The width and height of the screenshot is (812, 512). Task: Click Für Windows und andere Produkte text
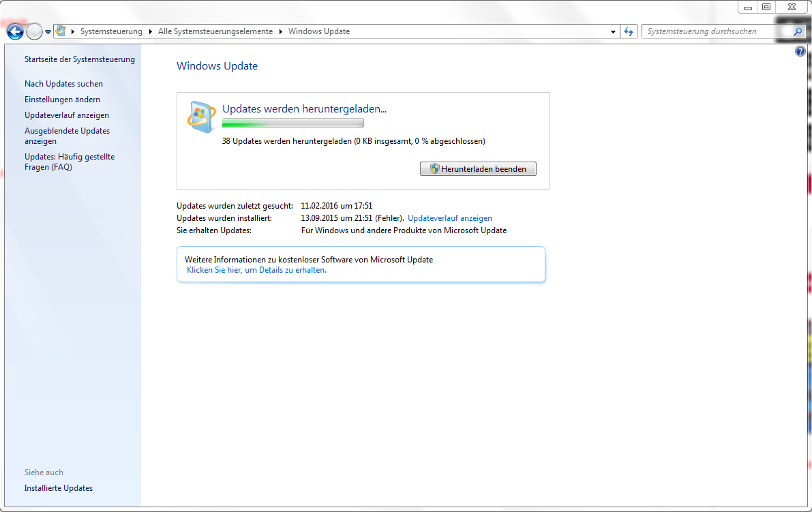pos(404,231)
